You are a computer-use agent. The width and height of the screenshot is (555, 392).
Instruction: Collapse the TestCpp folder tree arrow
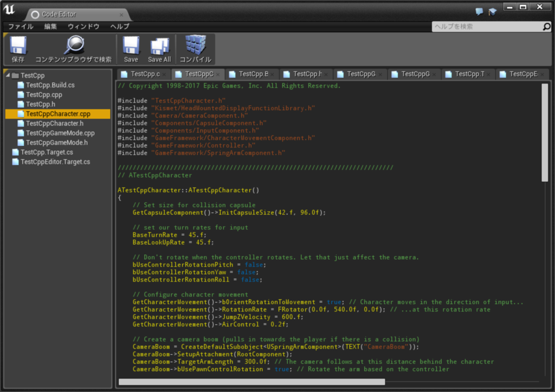point(8,75)
